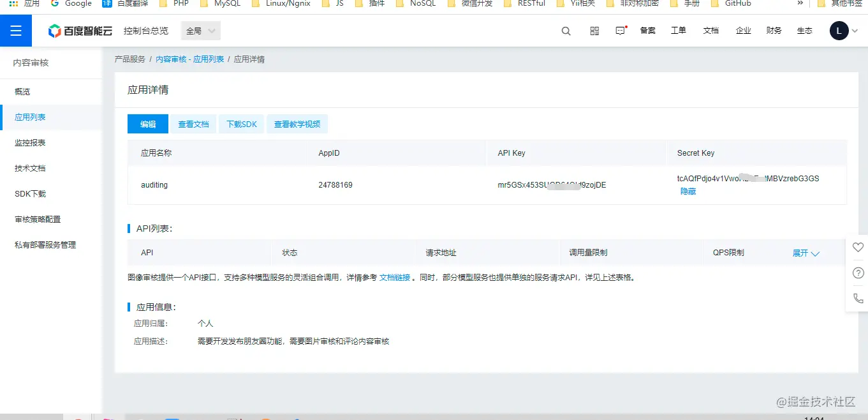Image resolution: width=868 pixels, height=420 pixels.
Task: Click the 请求地址 column header
Action: [x=441, y=253]
